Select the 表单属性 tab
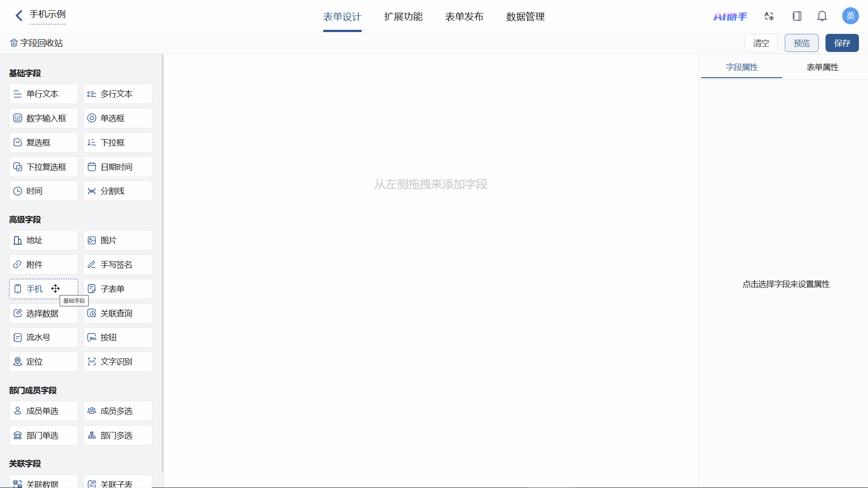The width and height of the screenshot is (868, 488). [x=822, y=67]
